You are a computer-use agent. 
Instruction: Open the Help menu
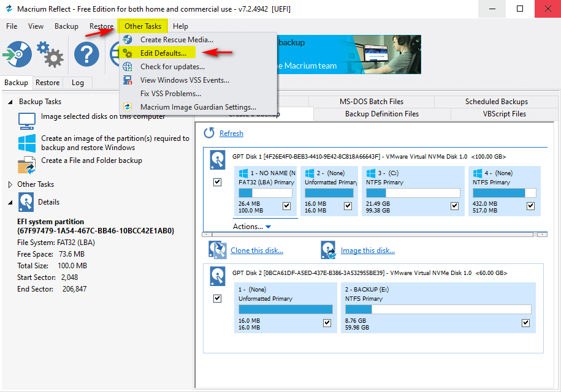click(x=180, y=26)
